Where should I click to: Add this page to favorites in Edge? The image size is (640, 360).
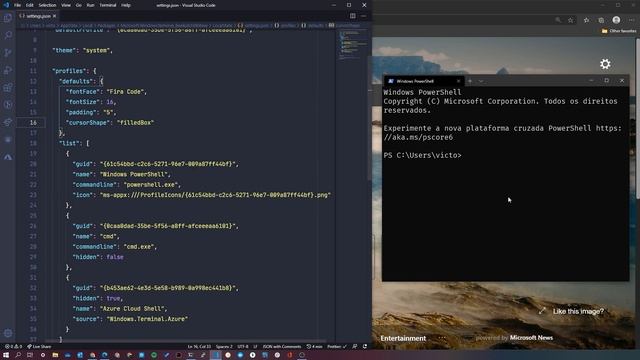(571, 20)
